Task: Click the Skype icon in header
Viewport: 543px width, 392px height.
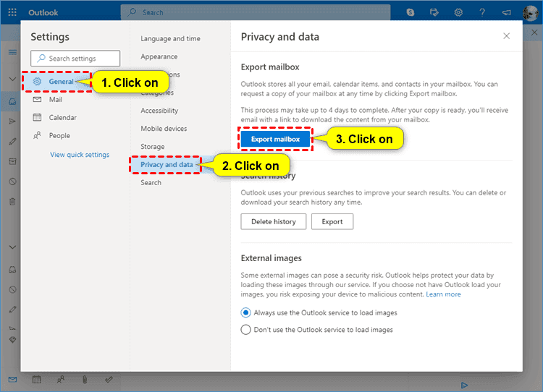Action: (x=411, y=12)
